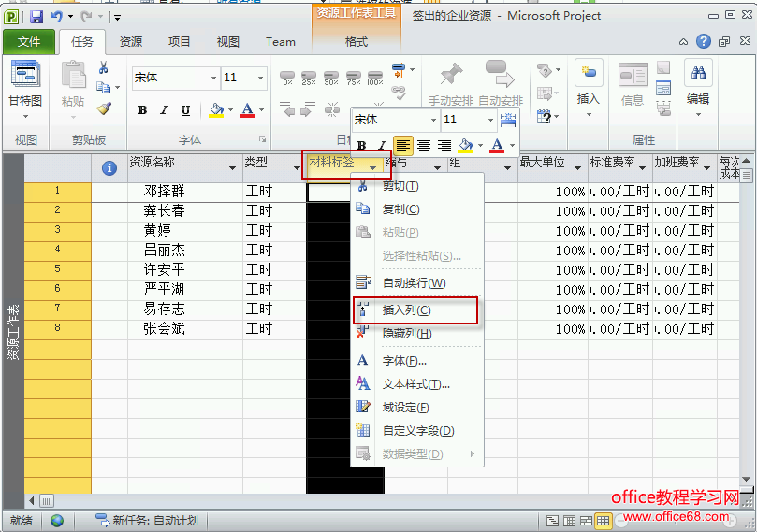Select the Format Painter brush icon
757x532 pixels.
coord(104,108)
